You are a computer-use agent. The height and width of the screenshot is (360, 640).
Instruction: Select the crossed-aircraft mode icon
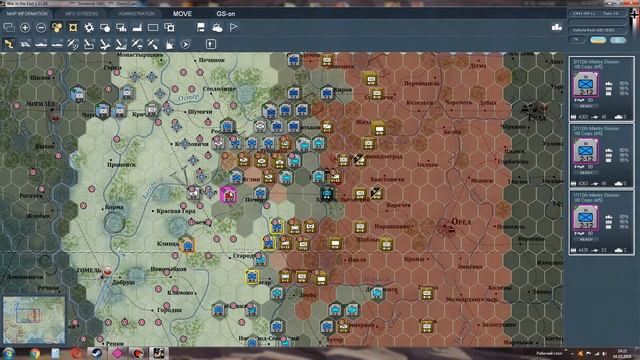(x=105, y=44)
